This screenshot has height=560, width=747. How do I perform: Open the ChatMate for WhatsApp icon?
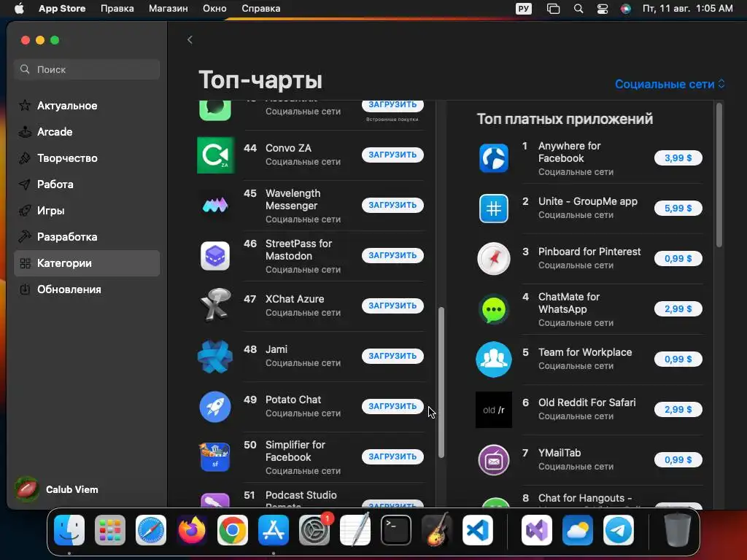click(x=494, y=309)
